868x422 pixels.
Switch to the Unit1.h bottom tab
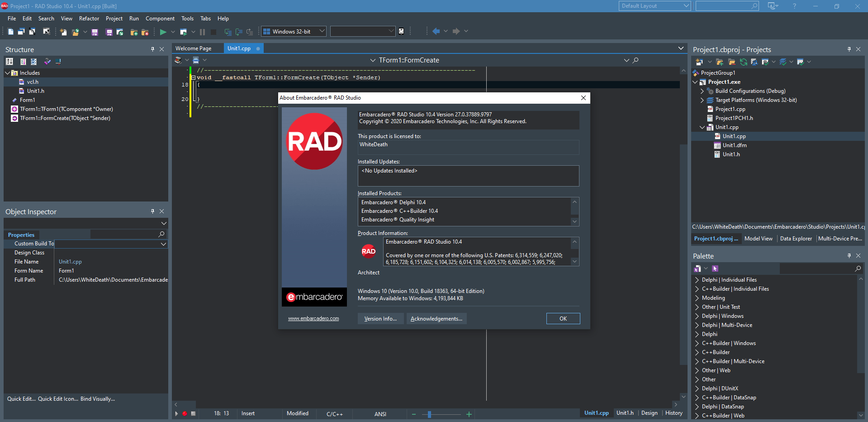click(x=625, y=413)
